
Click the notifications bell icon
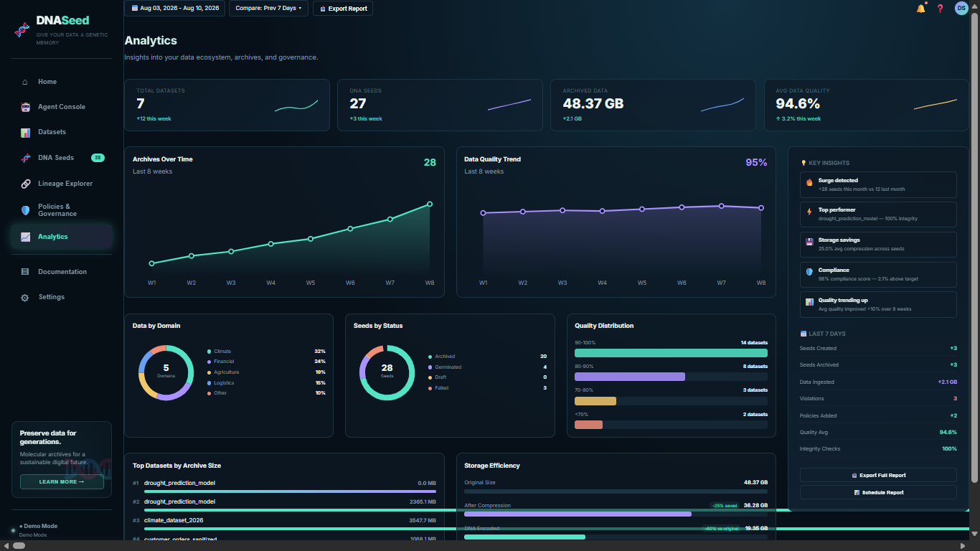pyautogui.click(x=920, y=9)
